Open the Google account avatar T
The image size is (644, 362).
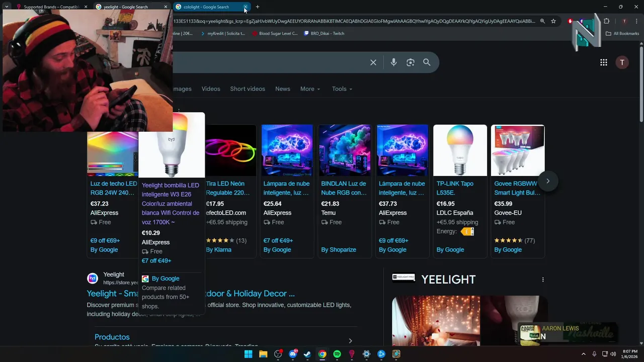622,62
